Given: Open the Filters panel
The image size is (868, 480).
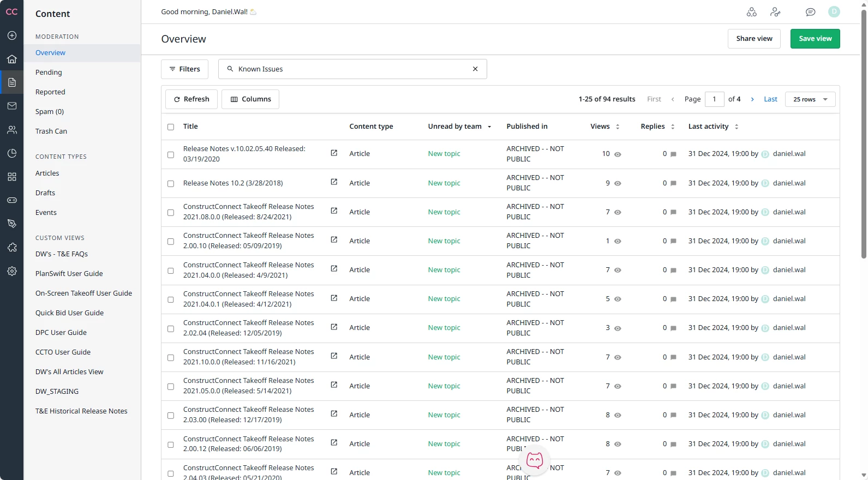Looking at the screenshot, I should pyautogui.click(x=184, y=69).
